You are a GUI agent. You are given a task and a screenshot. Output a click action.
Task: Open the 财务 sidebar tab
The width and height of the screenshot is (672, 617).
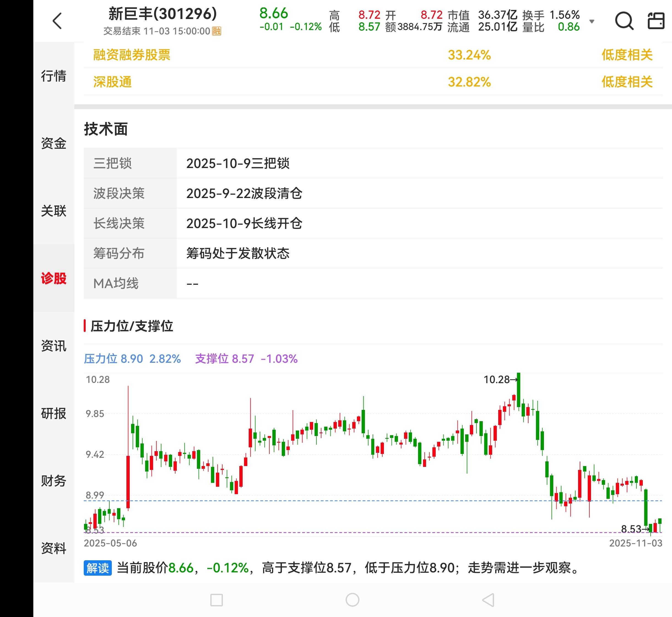pos(53,481)
